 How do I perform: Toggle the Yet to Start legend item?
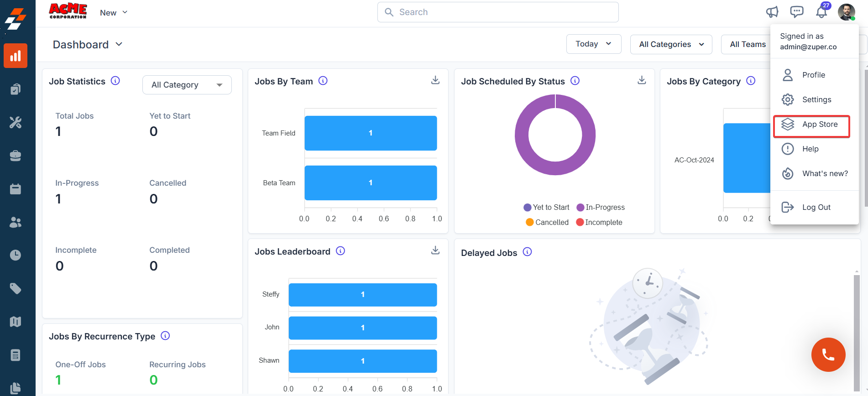coord(547,207)
